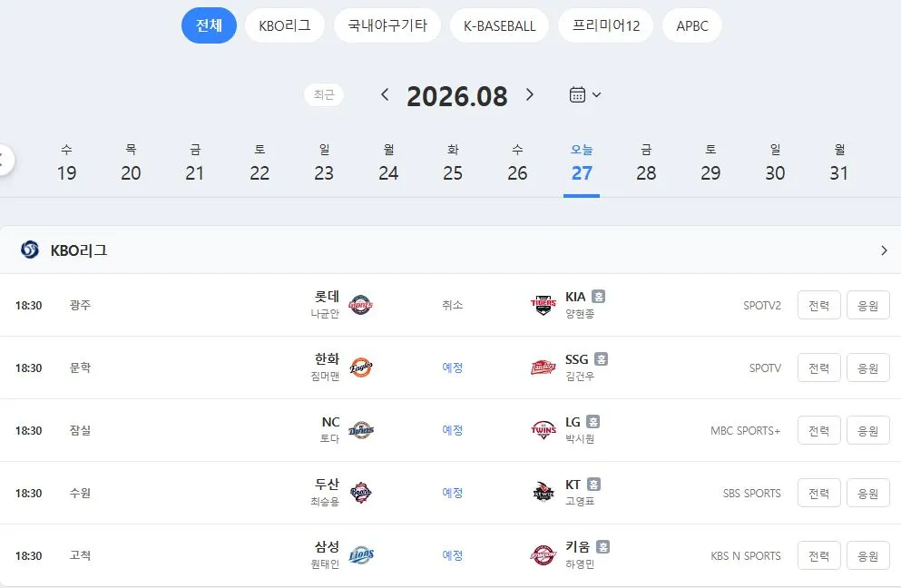Select the 프리미어12 filter tab
This screenshot has width=901, height=588.
[x=605, y=25]
